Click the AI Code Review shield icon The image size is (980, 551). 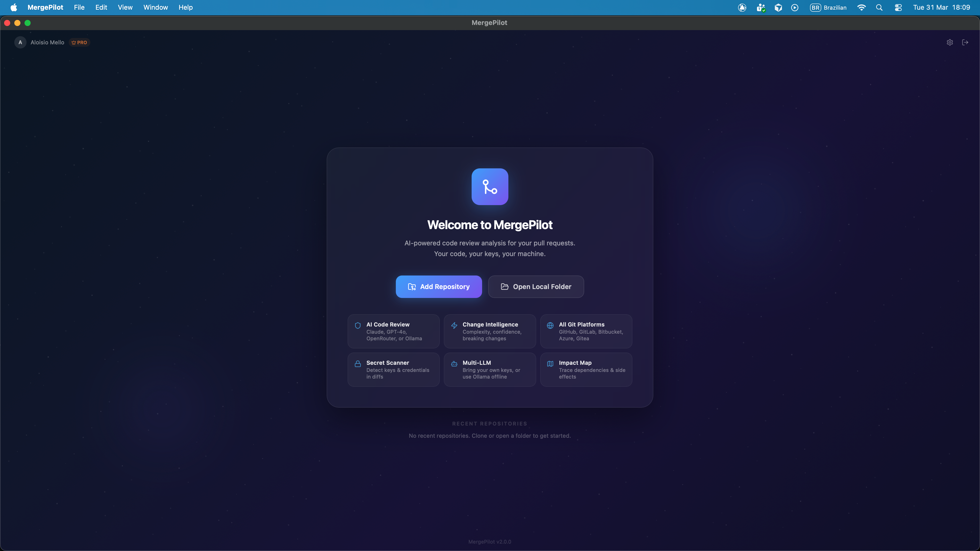[x=358, y=325]
